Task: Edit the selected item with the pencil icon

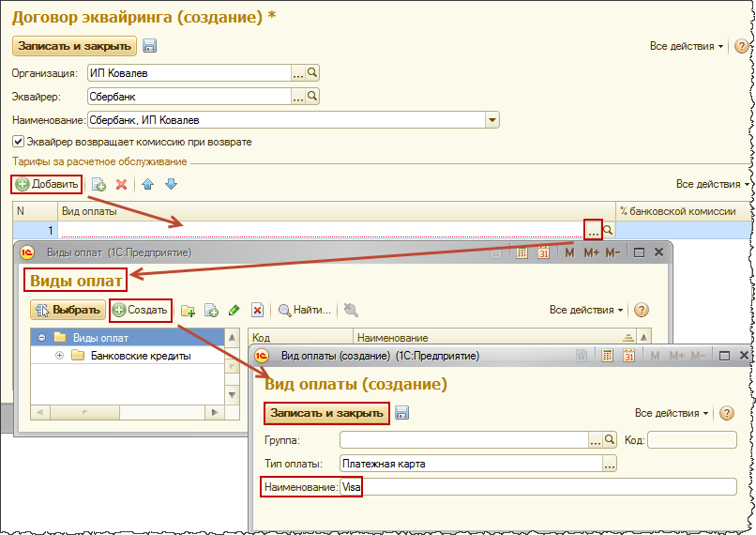Action: click(x=234, y=310)
